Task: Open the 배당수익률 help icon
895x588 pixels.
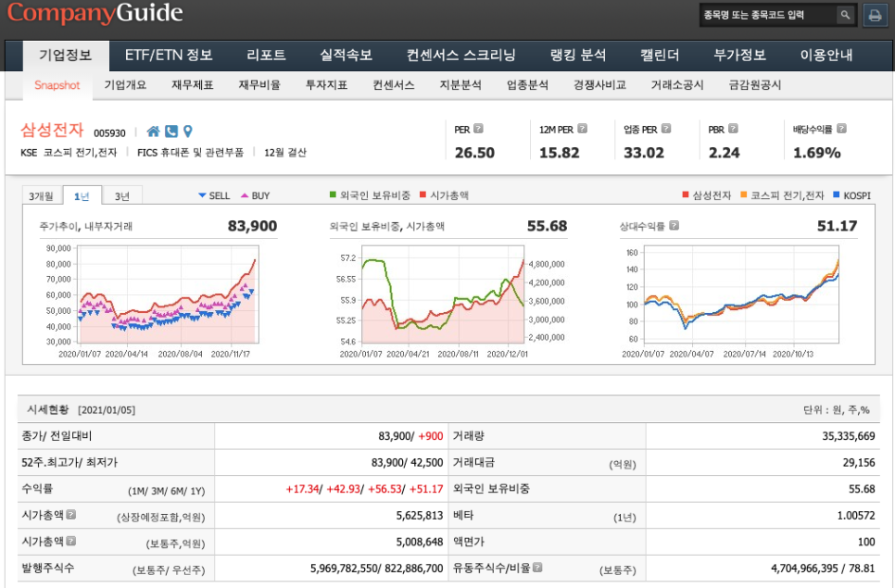Action: [841, 129]
